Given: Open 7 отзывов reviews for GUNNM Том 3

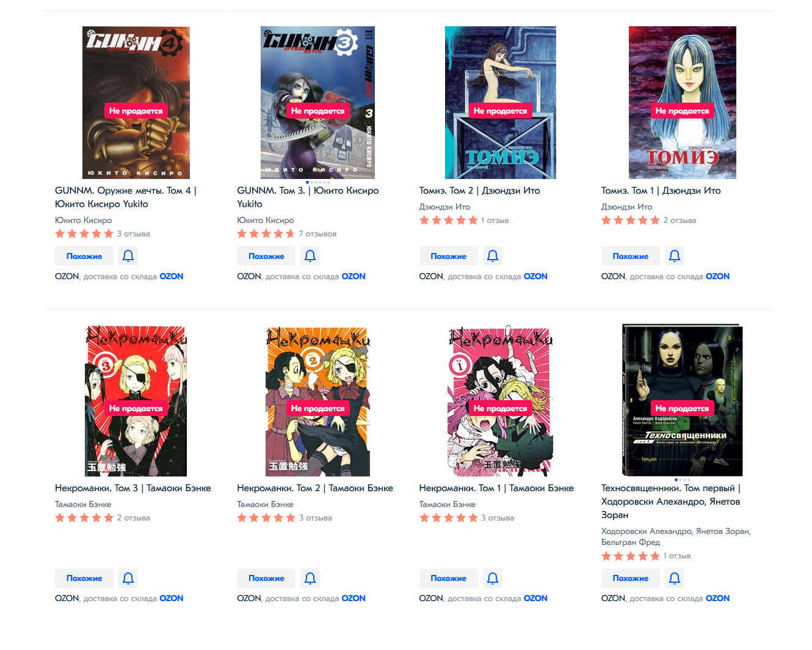Looking at the screenshot, I should pyautogui.click(x=317, y=234).
